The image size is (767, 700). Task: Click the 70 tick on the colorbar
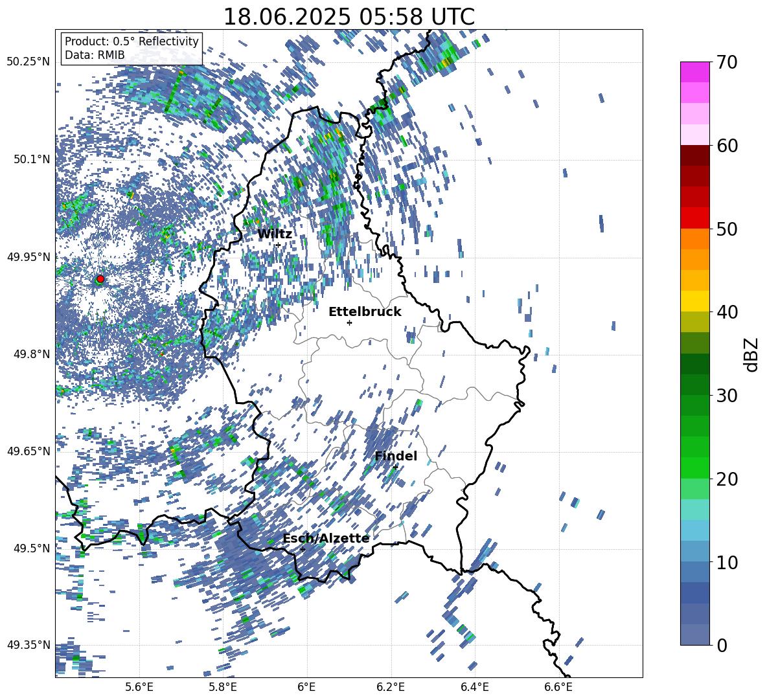pyautogui.click(x=727, y=62)
